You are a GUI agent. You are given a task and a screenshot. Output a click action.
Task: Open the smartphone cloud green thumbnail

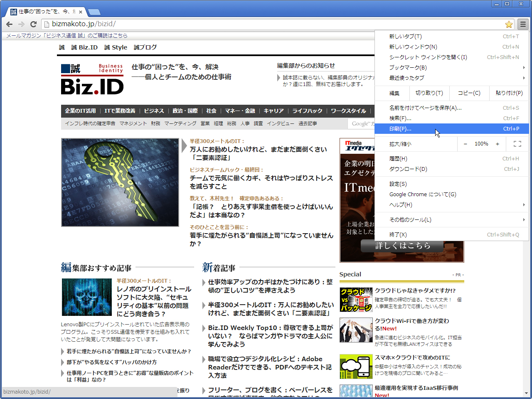click(x=356, y=367)
